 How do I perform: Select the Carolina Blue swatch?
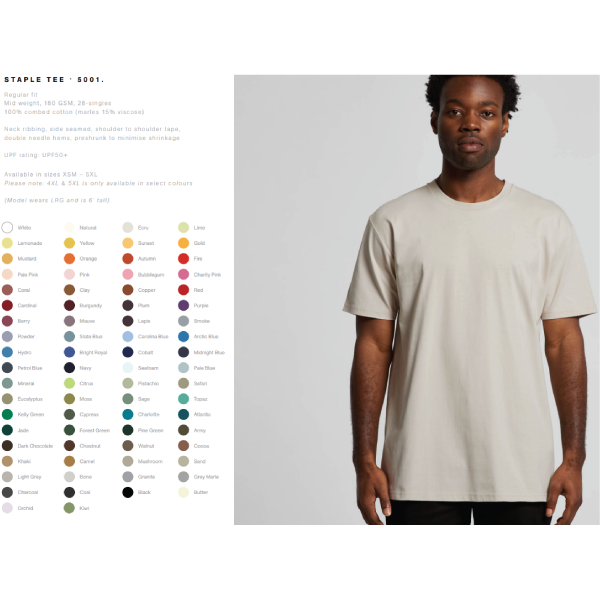pos(128,336)
